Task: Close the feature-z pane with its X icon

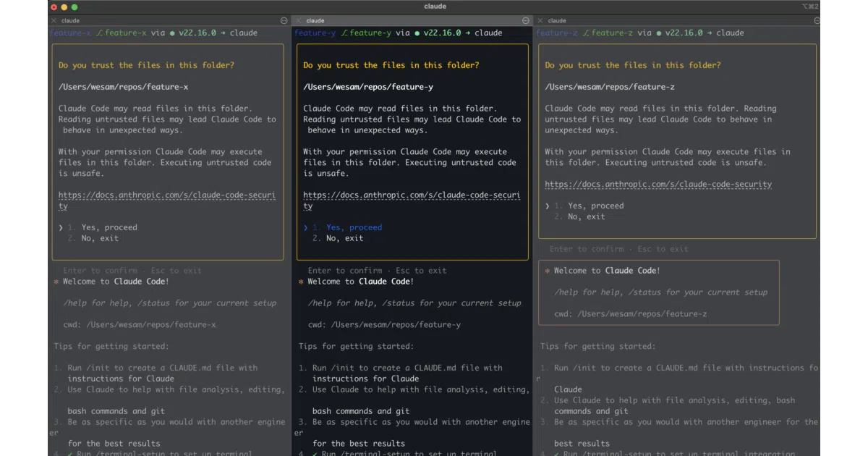Action: (x=540, y=21)
